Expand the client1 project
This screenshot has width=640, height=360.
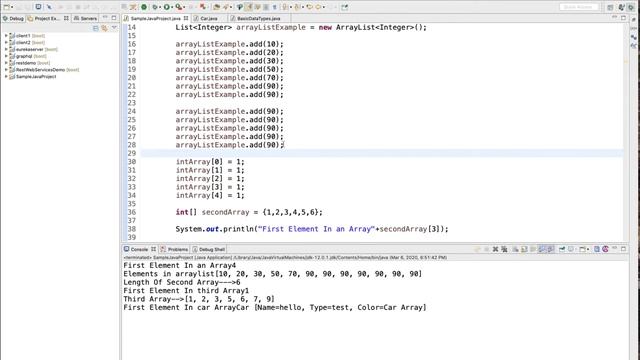click(x=6, y=36)
